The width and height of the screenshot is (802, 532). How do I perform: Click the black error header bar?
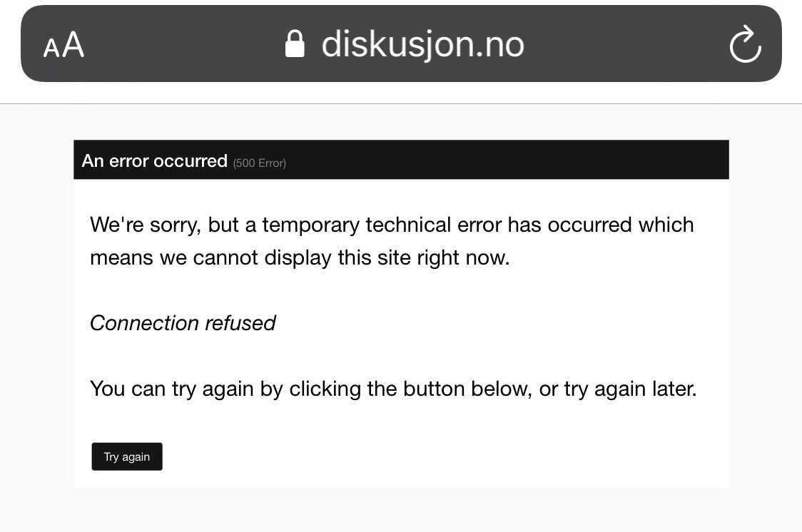401,160
